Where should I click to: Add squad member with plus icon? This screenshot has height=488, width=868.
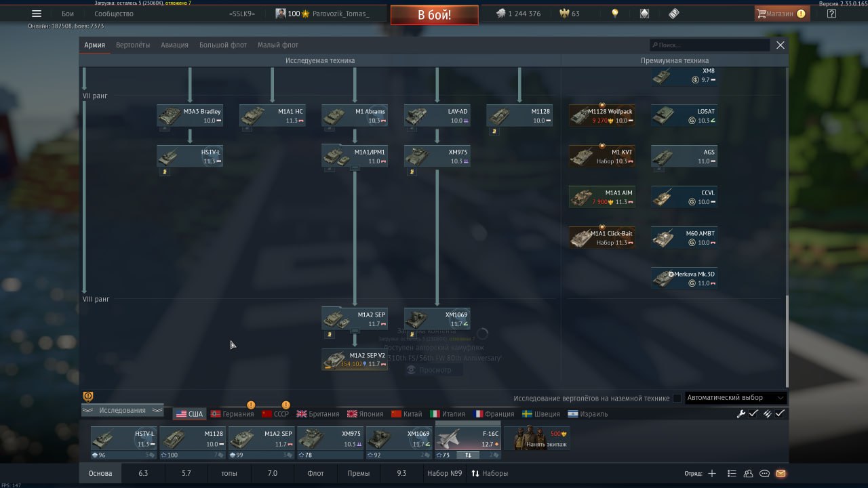(712, 473)
